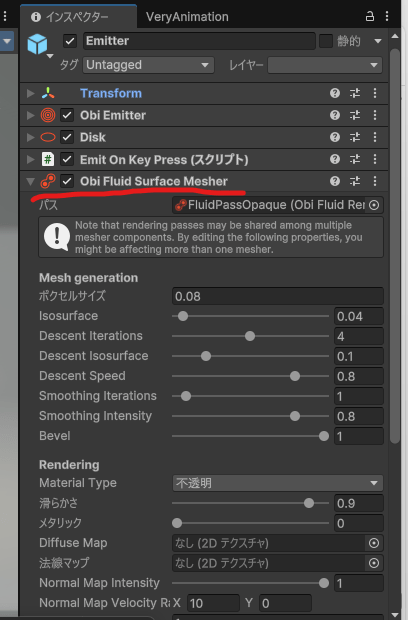408x620 pixels.
Task: Toggle the Emitter active checkbox
Action: (x=70, y=41)
